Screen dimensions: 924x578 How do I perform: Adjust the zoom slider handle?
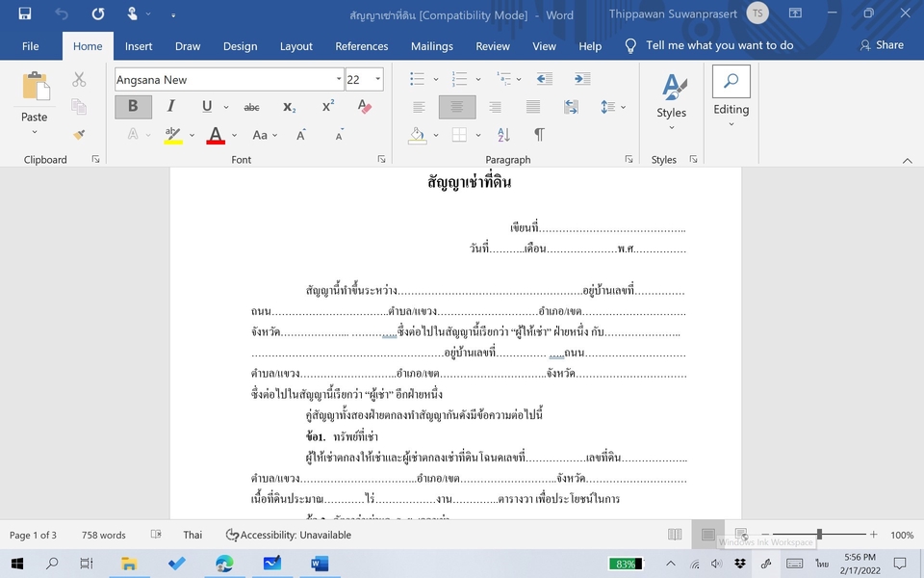tap(819, 535)
